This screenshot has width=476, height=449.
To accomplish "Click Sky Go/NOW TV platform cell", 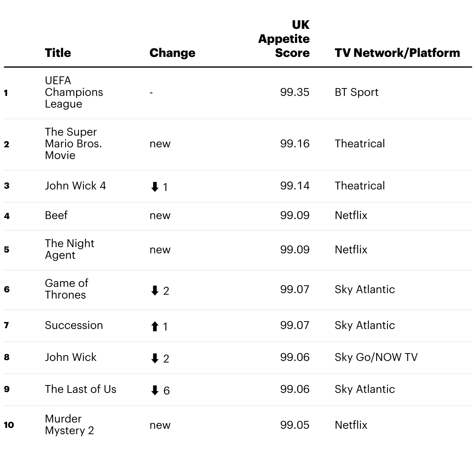I will click(376, 357).
